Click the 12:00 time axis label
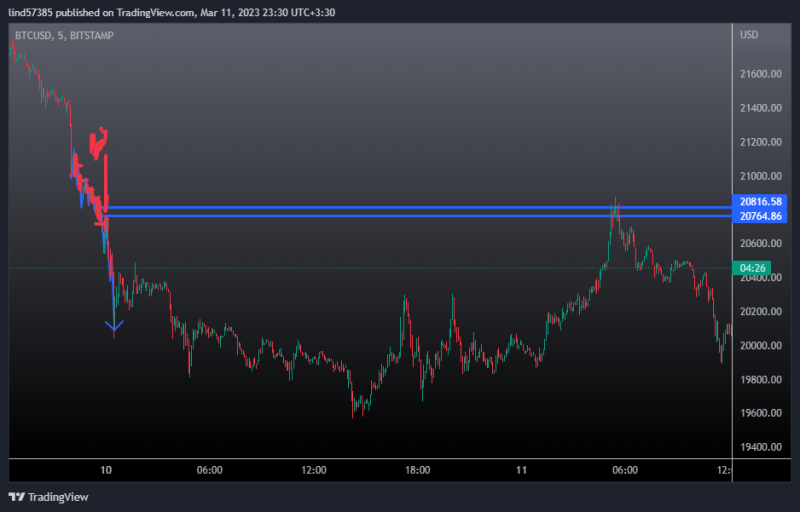Viewport: 800px width, 512px height. tap(314, 470)
